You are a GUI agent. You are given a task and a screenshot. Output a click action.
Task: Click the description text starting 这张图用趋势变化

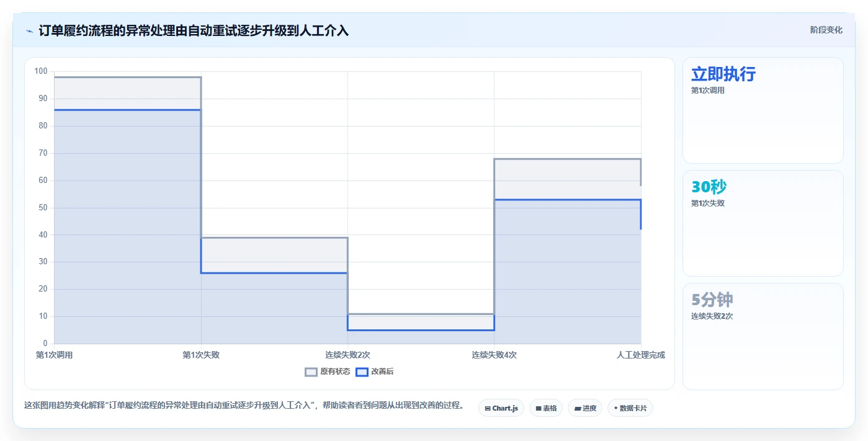point(244,406)
